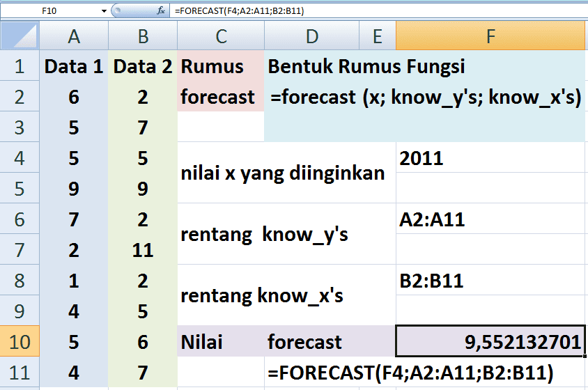Viewport: 588px width, 390px height.
Task: Click the cell showing B2:B11
Action: click(x=490, y=280)
